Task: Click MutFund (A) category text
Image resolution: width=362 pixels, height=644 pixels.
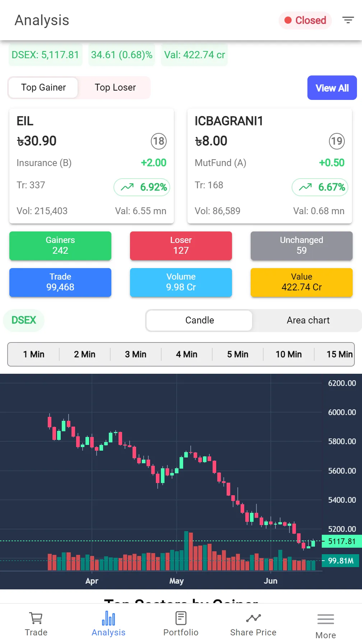Action: tap(221, 163)
